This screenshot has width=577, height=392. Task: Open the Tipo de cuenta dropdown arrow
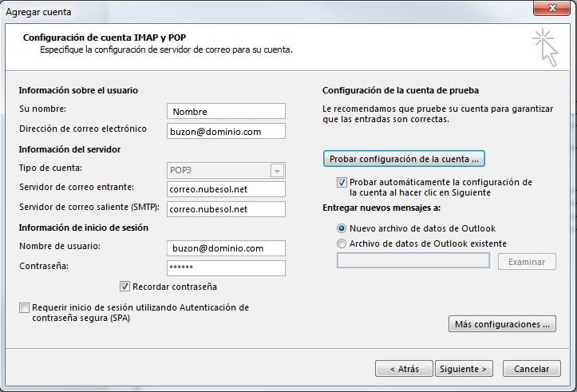[277, 171]
